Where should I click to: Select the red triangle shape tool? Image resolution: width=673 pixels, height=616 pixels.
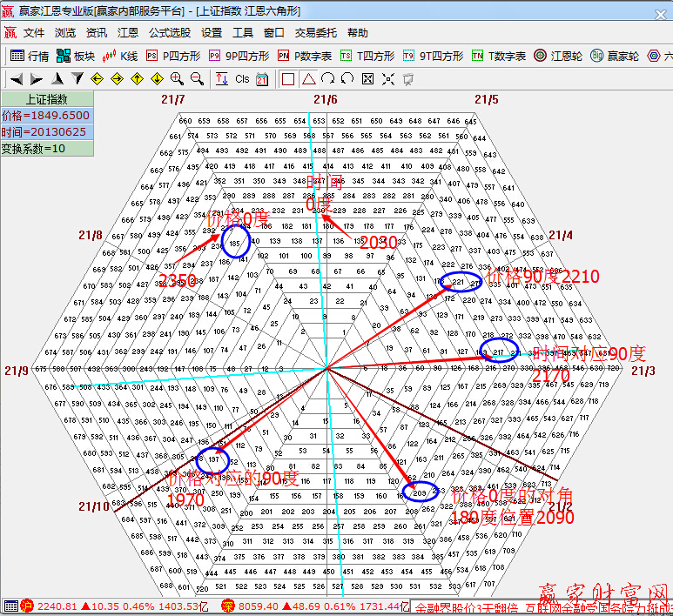coord(307,78)
